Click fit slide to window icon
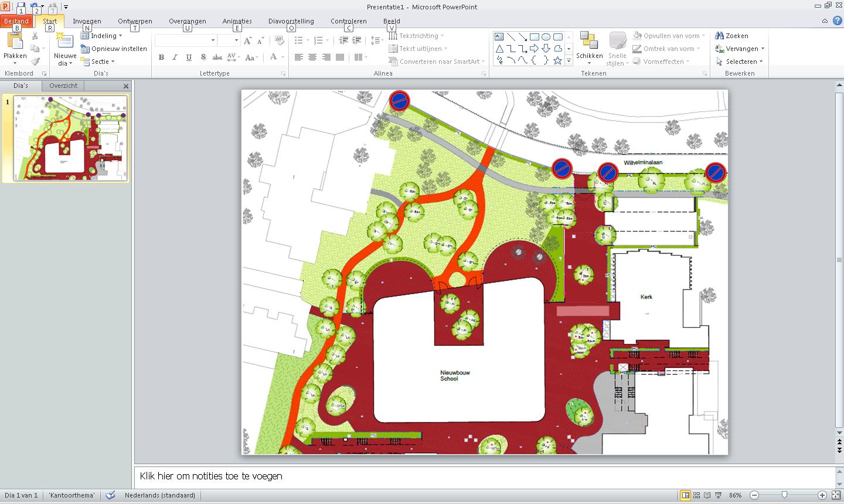The image size is (844, 504). pyautogui.click(x=836, y=495)
